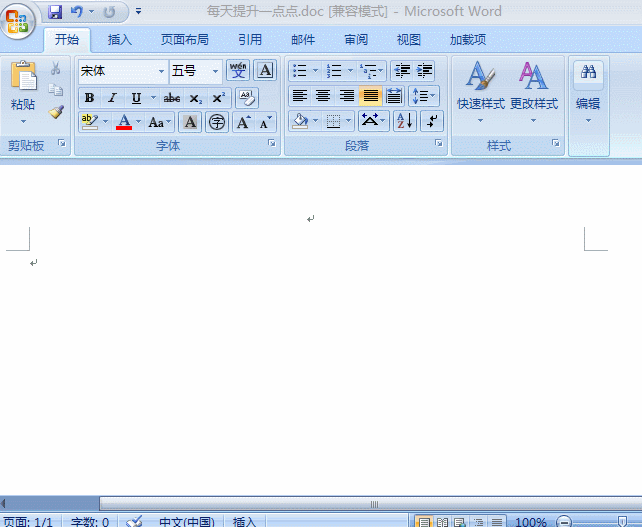
Task: Click highlighted Justify alignment button
Action: click(371, 96)
